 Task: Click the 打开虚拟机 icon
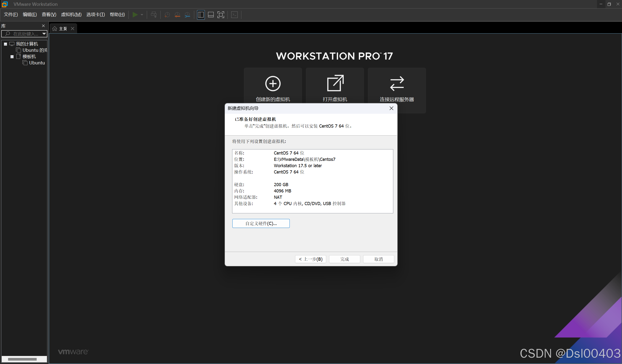coord(335,83)
